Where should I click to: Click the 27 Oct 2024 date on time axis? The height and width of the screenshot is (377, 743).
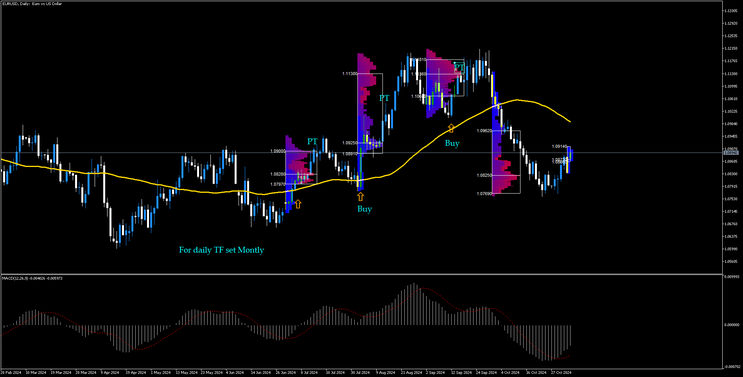561,372
